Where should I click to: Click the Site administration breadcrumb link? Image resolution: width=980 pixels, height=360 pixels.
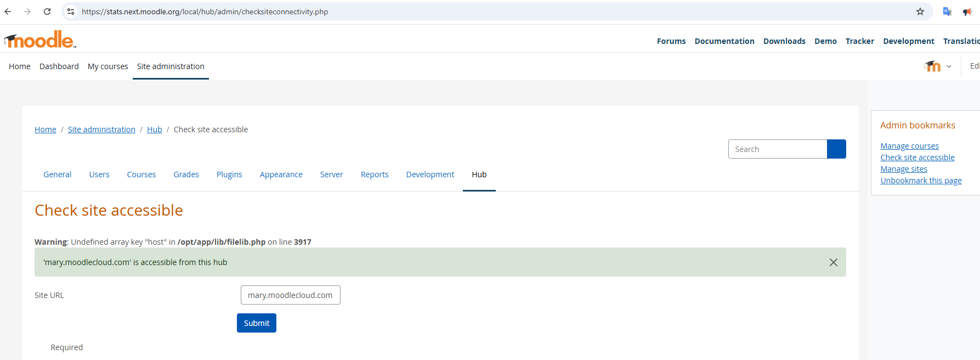[x=101, y=130]
